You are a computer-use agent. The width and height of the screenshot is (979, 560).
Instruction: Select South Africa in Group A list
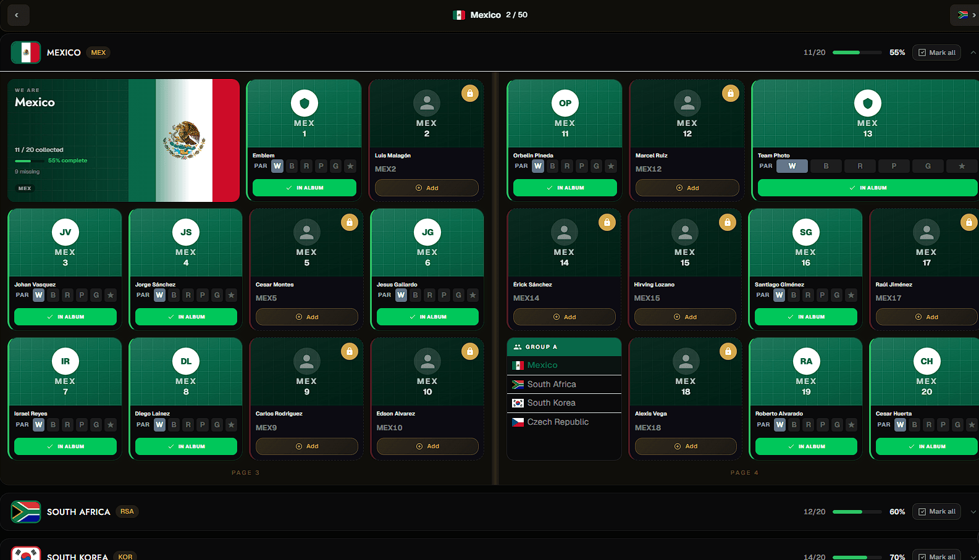(564, 384)
